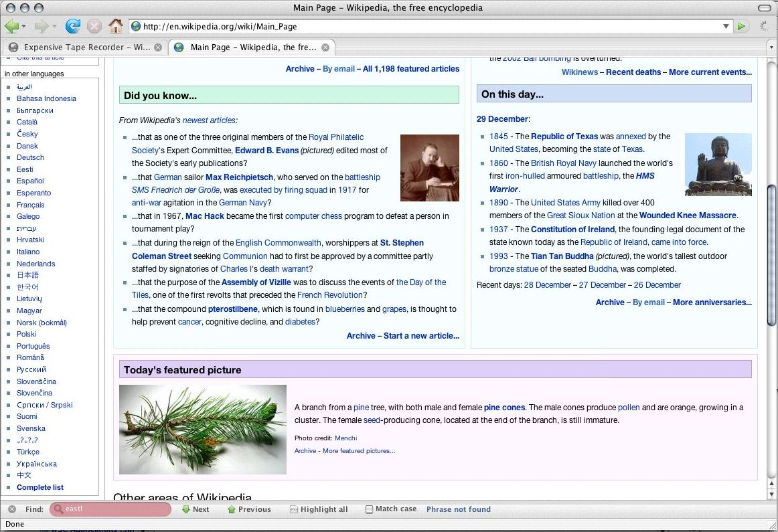Viewport: 778px width, 532px height.
Task: Open the address bar history dropdown
Action: [726, 27]
